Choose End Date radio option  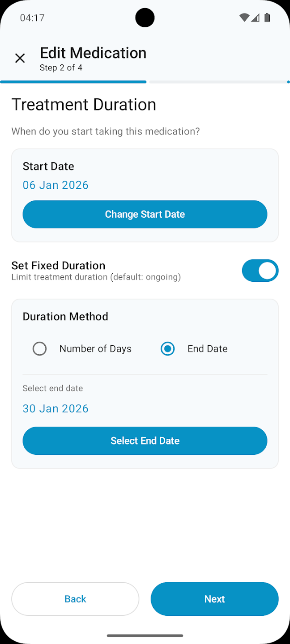(x=168, y=349)
